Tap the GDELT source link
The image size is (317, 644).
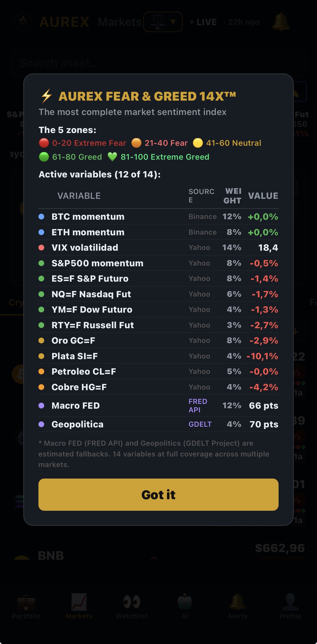200,424
